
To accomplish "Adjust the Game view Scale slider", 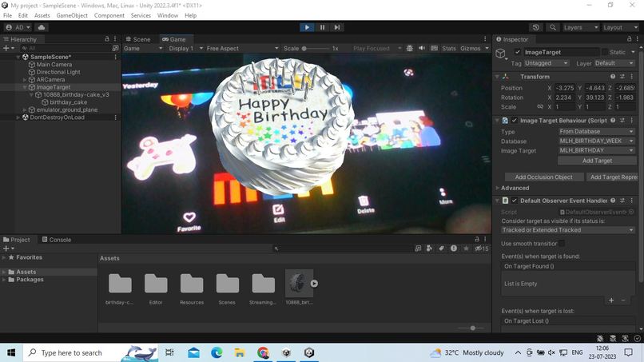I will tap(315, 48).
